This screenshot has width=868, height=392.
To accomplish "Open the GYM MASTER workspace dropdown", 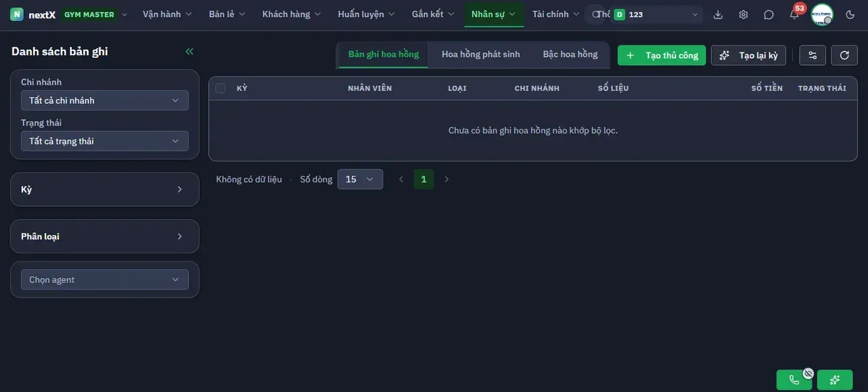I will point(94,14).
